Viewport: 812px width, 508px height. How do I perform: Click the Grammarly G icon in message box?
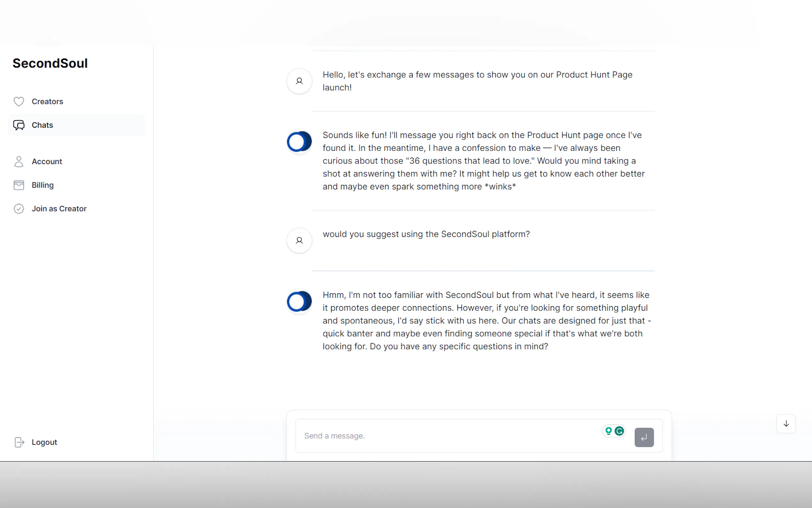[619, 431]
